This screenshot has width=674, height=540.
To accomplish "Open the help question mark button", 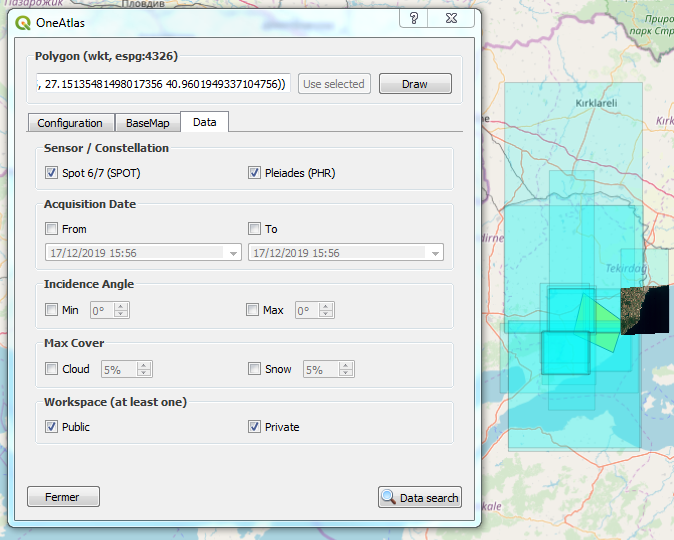I will pyautogui.click(x=414, y=18).
